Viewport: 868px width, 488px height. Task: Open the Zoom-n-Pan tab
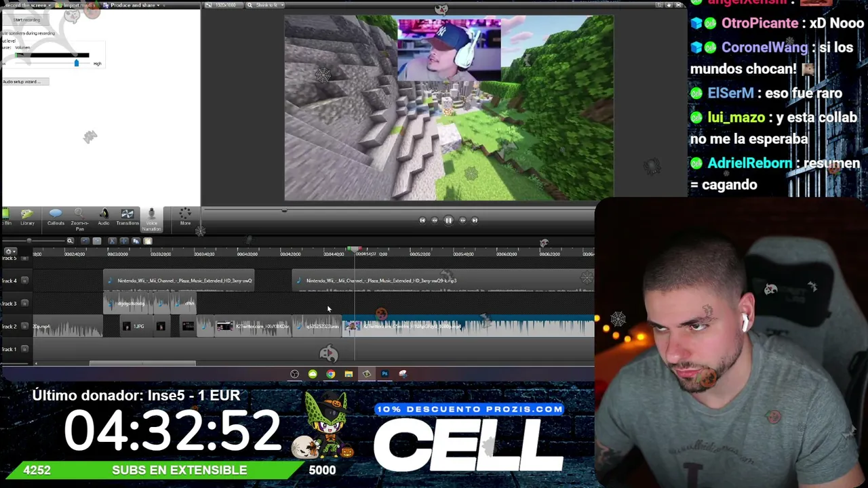point(79,219)
